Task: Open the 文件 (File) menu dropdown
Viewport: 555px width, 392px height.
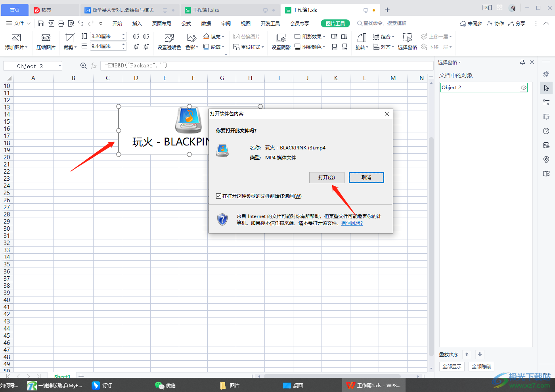Action: tap(19, 23)
